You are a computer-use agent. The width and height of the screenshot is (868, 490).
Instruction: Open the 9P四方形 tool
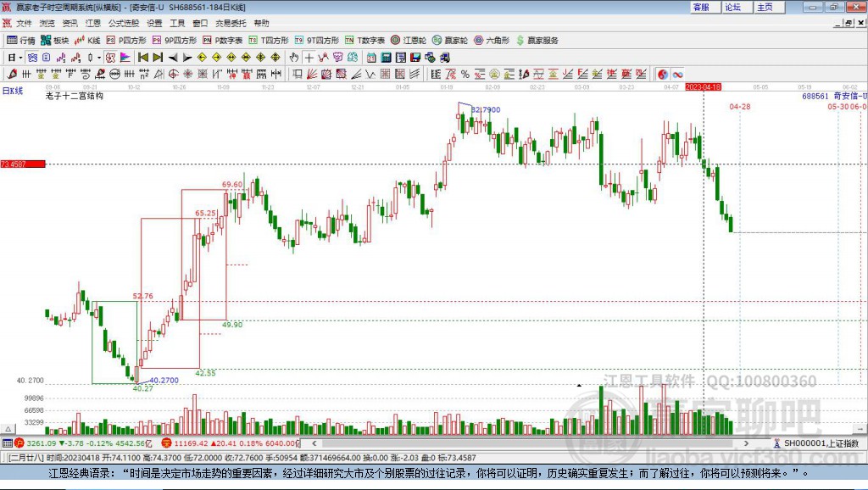175,41
